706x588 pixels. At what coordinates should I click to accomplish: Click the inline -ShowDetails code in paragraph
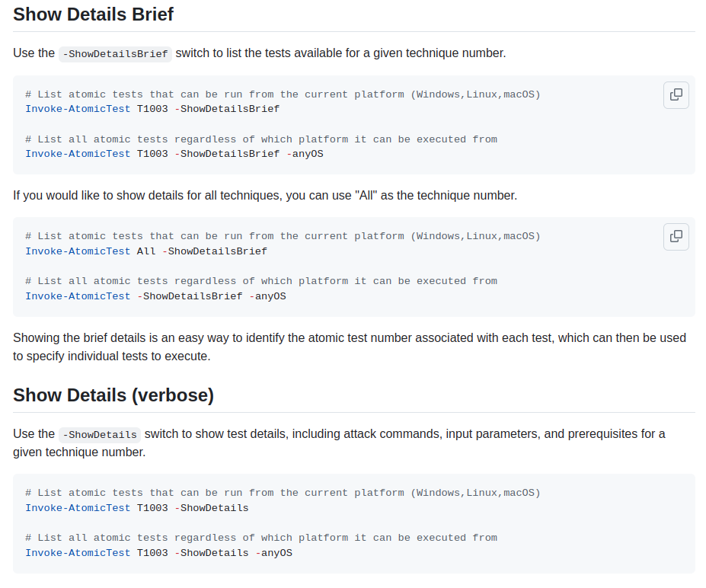pos(100,434)
